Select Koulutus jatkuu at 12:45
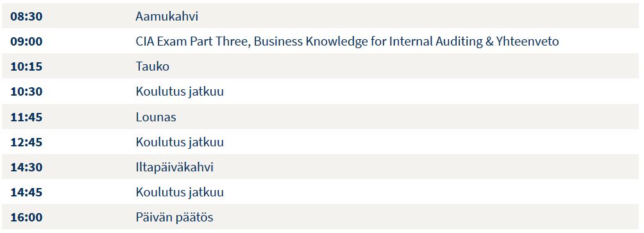This screenshot has width=644, height=233. coord(180,142)
